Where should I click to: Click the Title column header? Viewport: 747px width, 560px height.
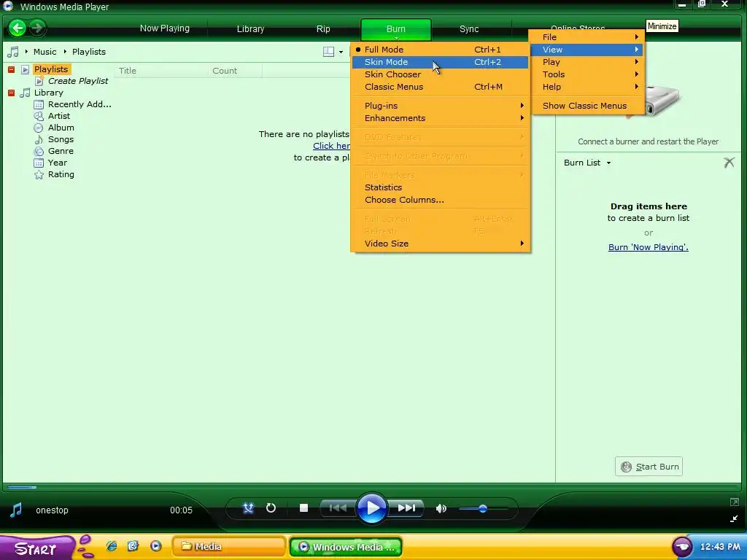pyautogui.click(x=161, y=71)
